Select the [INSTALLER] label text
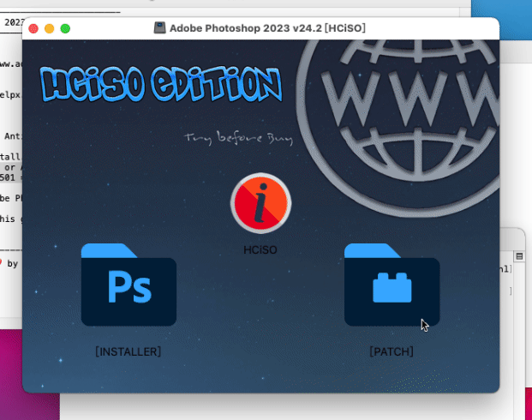The image size is (532, 420). click(x=129, y=351)
